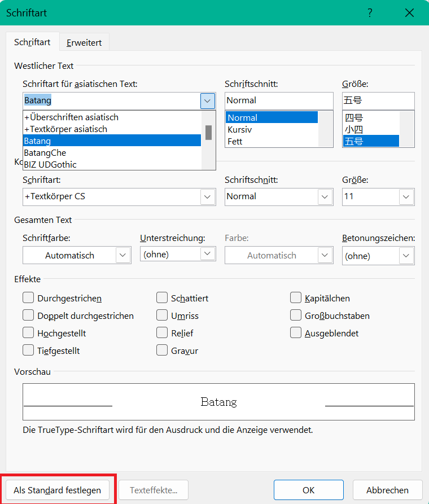Open the Betonungszeichen dropdown

(x=406, y=256)
